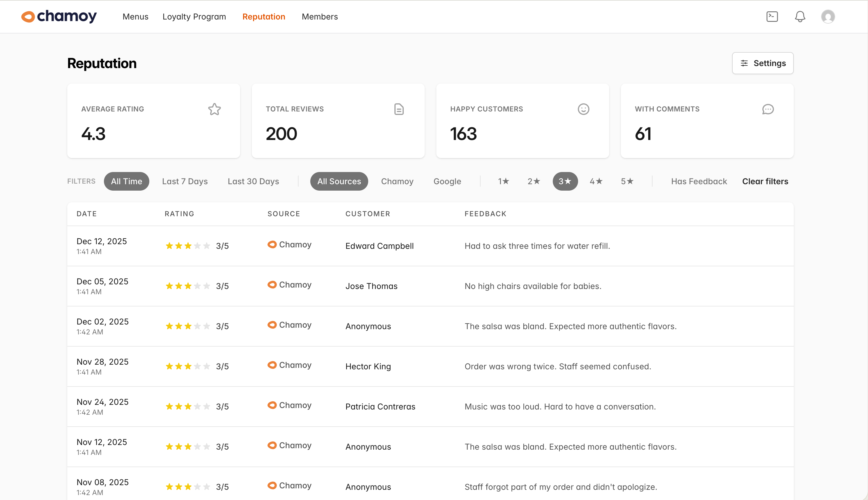This screenshot has width=868, height=500.
Task: Open the Members section
Action: (319, 17)
